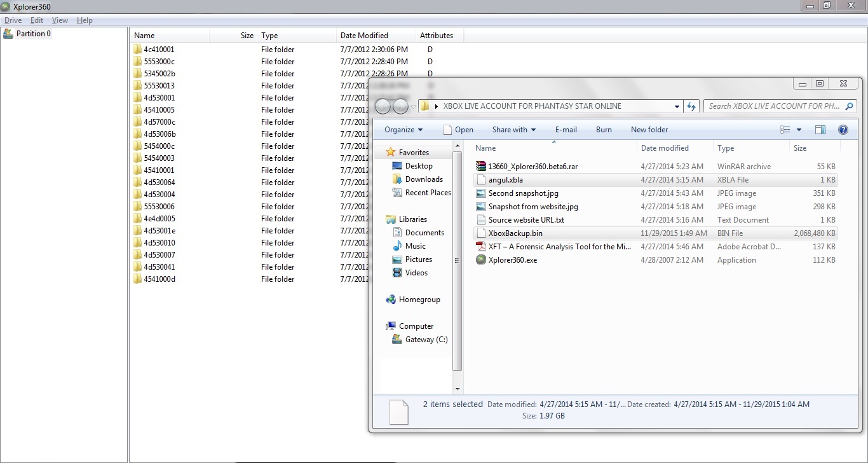
Task: Click the New folder button
Action: click(x=649, y=130)
